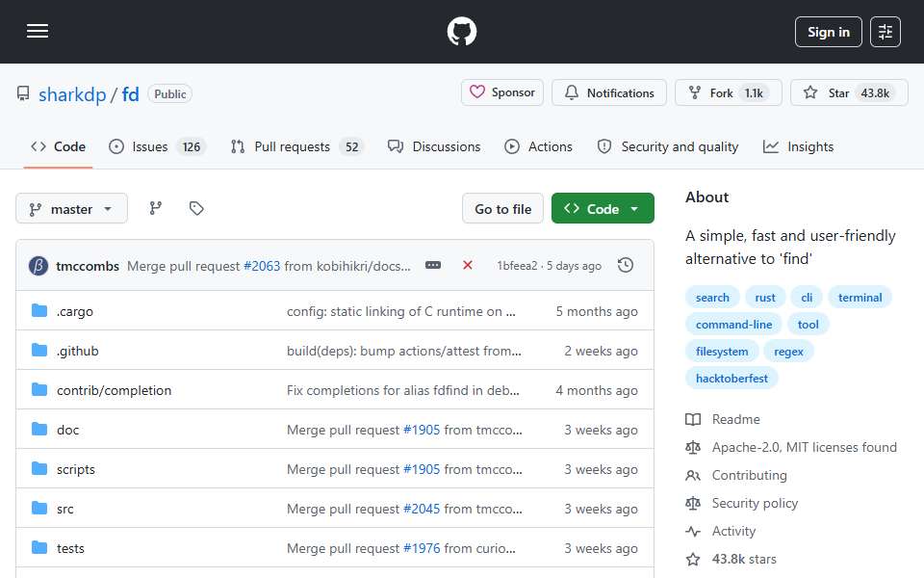Select the regex topic tag
The height and width of the screenshot is (578, 924).
788,352
